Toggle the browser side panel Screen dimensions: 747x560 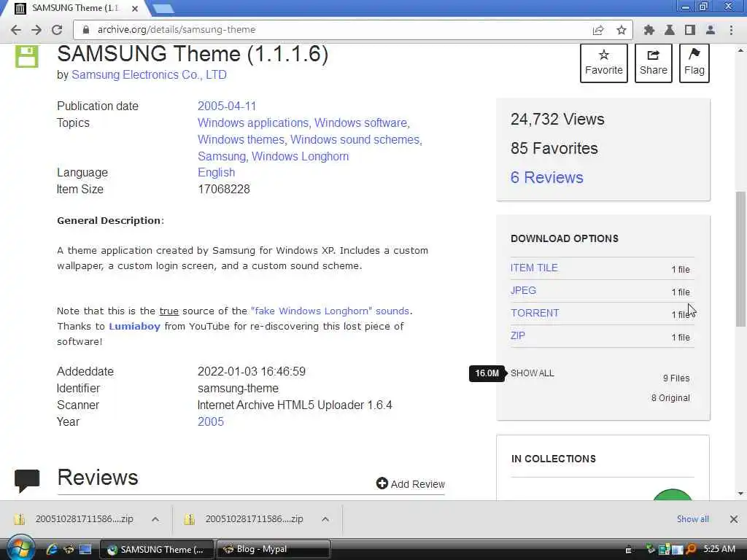tap(690, 30)
